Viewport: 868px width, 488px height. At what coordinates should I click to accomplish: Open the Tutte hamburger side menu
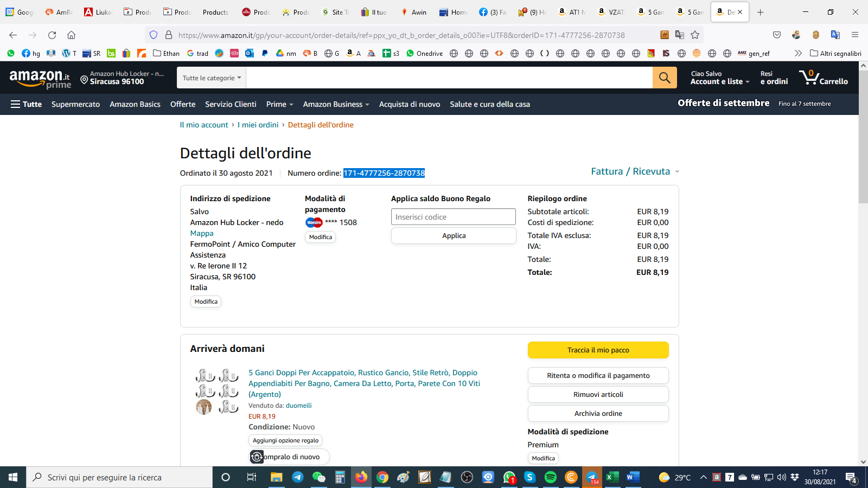click(26, 104)
